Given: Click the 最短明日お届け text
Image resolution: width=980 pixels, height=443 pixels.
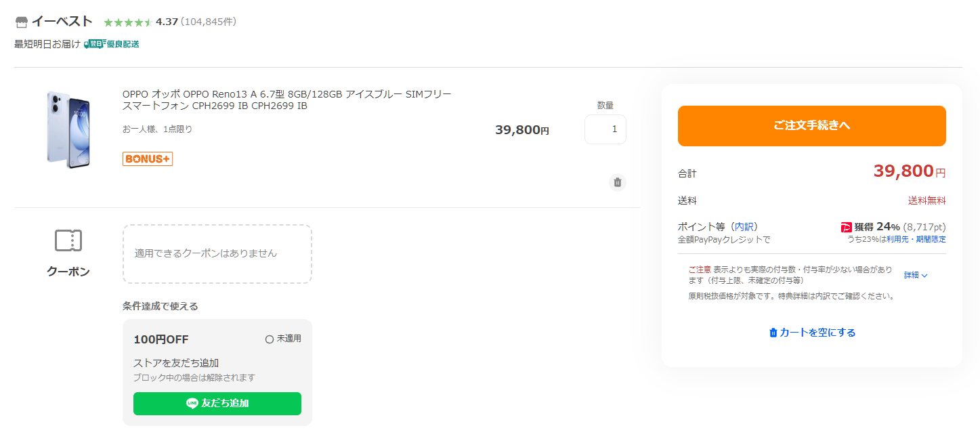Looking at the screenshot, I should tap(47, 44).
